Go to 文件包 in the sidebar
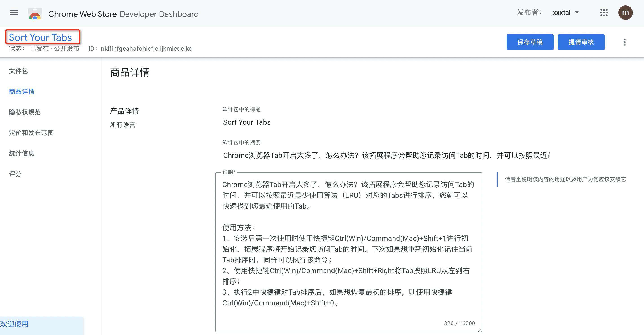Screen dimensions: 644x335 18,71
